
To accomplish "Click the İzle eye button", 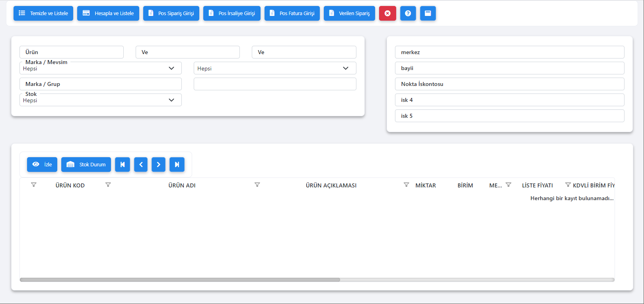I will click(42, 164).
